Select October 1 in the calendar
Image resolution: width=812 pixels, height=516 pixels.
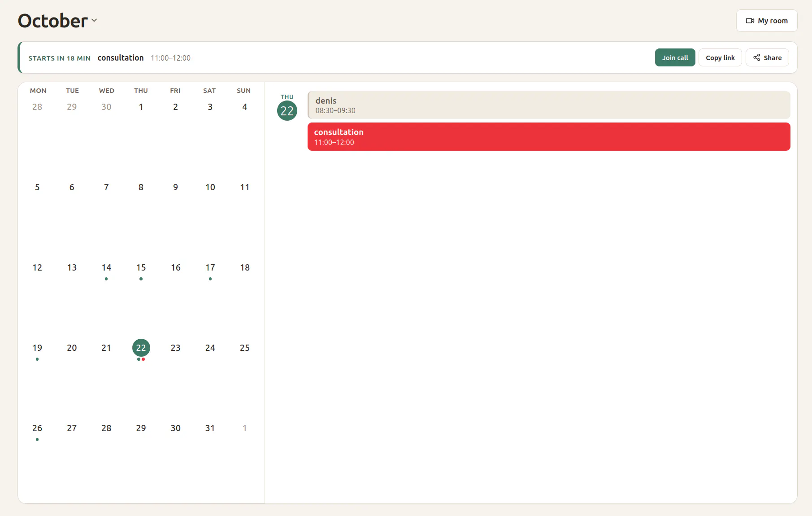tap(141, 107)
